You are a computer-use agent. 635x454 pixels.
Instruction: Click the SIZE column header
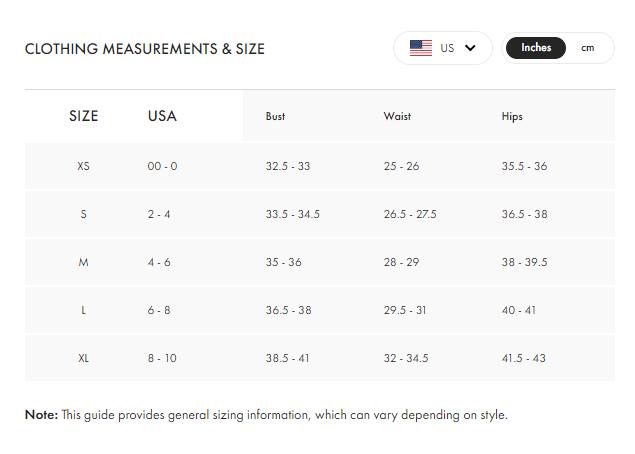tap(84, 116)
